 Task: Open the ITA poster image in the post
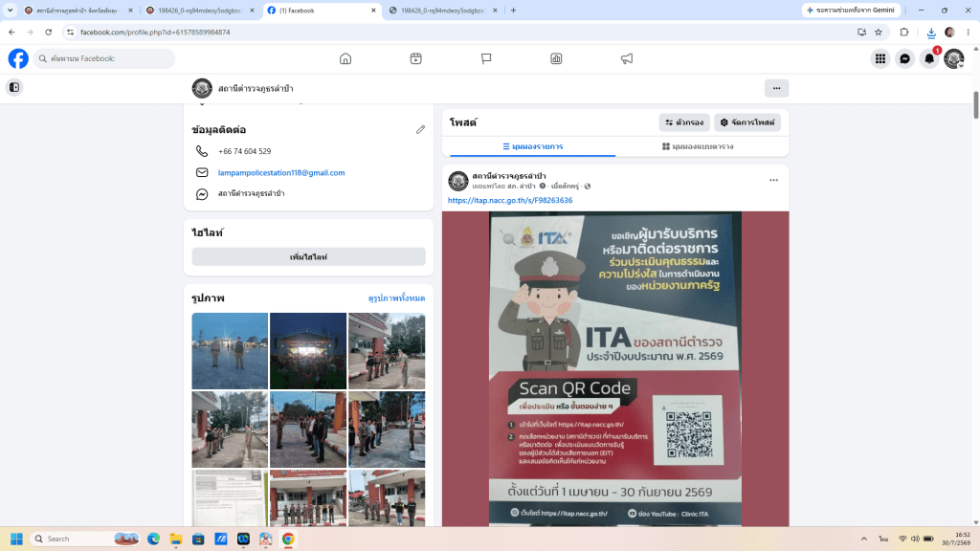[615, 368]
